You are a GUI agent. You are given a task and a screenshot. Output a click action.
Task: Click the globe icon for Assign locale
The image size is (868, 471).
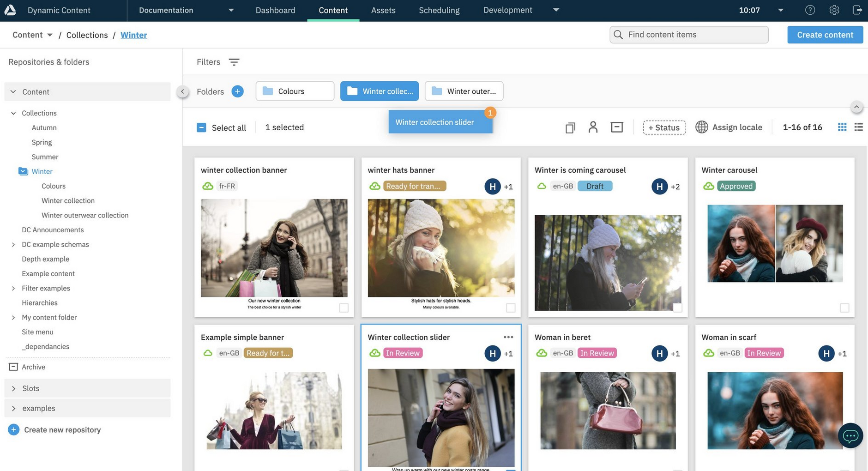[701, 127]
